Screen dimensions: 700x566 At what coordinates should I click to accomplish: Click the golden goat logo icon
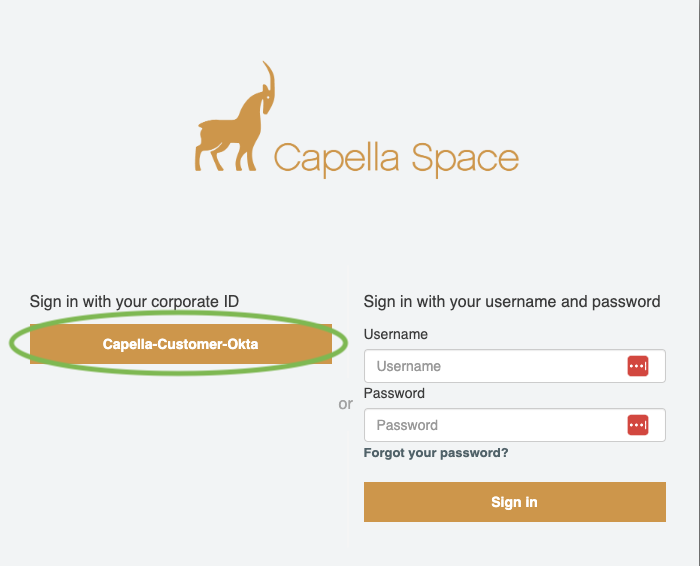pyautogui.click(x=233, y=125)
